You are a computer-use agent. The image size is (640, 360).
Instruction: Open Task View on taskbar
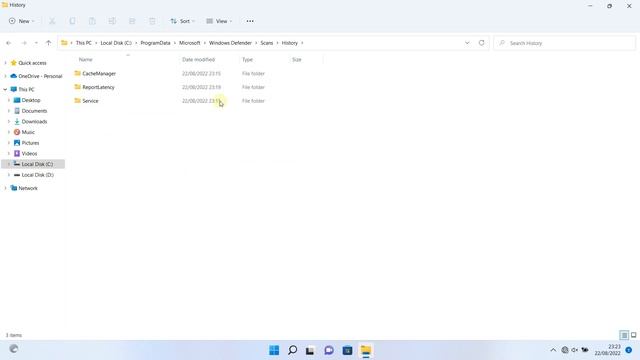310,350
